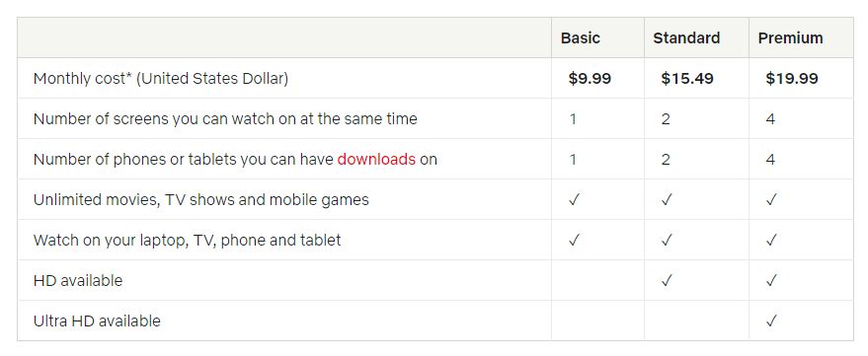Select the Standard column header
Screen dimensions: 868x356
click(x=686, y=38)
